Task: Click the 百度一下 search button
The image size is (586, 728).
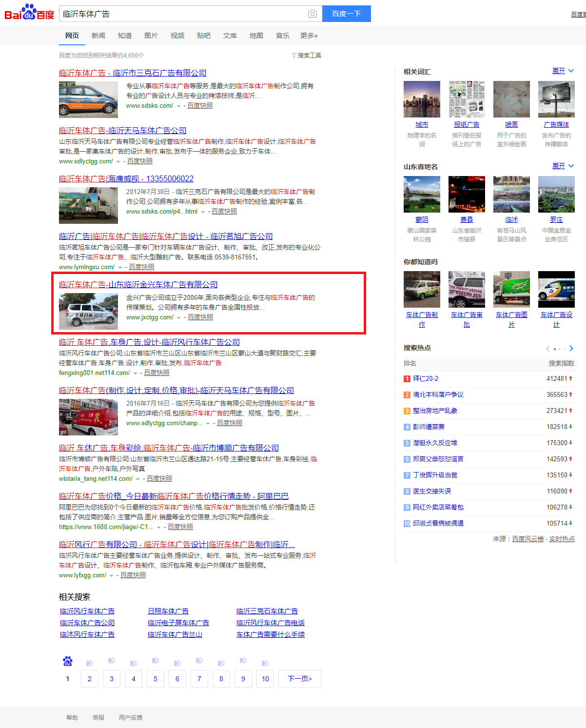Action: pos(346,14)
